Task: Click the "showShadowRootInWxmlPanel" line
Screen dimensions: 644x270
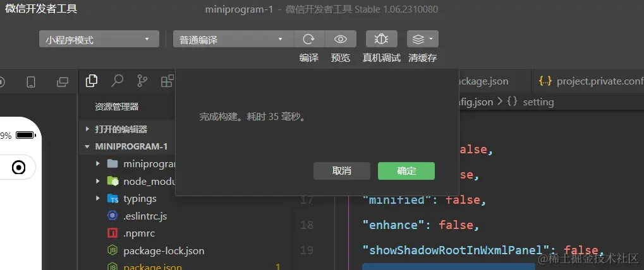Action: [483, 250]
